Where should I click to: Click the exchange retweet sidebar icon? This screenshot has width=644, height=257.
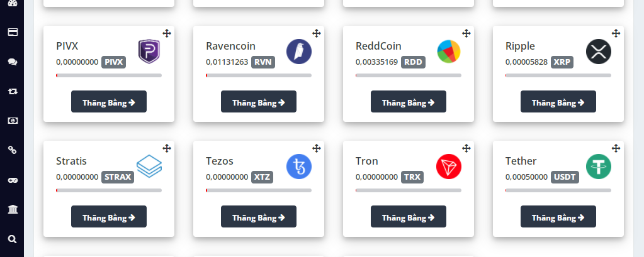pyautogui.click(x=12, y=91)
